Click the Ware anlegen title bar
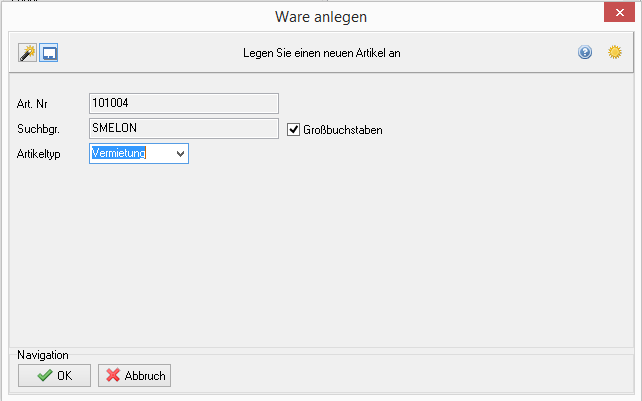This screenshot has width=642, height=401. (321, 17)
